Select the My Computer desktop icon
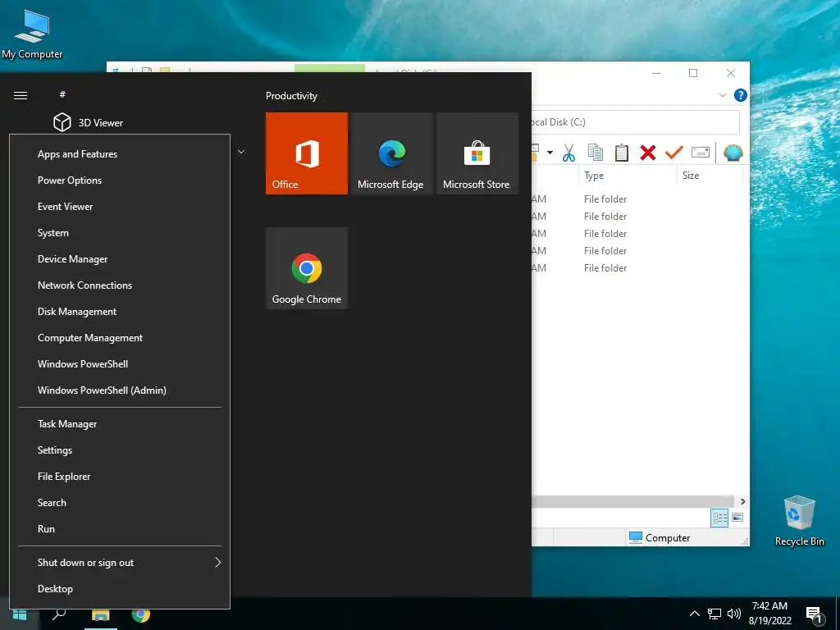The width and height of the screenshot is (840, 630). pyautogui.click(x=32, y=34)
